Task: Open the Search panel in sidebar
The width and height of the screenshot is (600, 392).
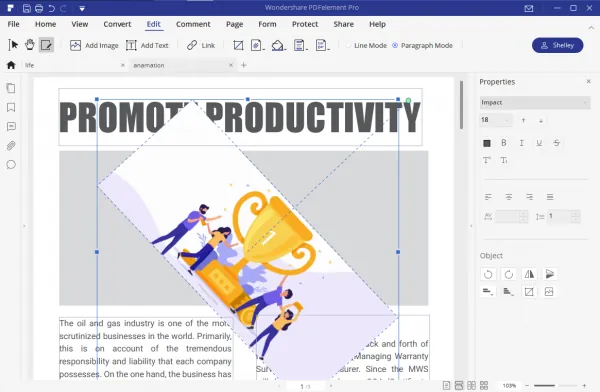Action: coord(11,165)
